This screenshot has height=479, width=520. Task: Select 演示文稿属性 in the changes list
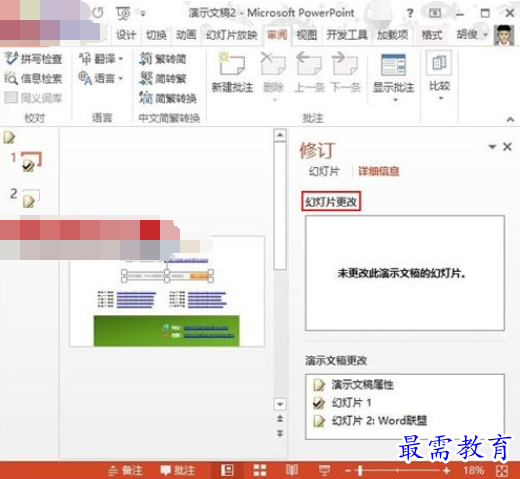353,385
